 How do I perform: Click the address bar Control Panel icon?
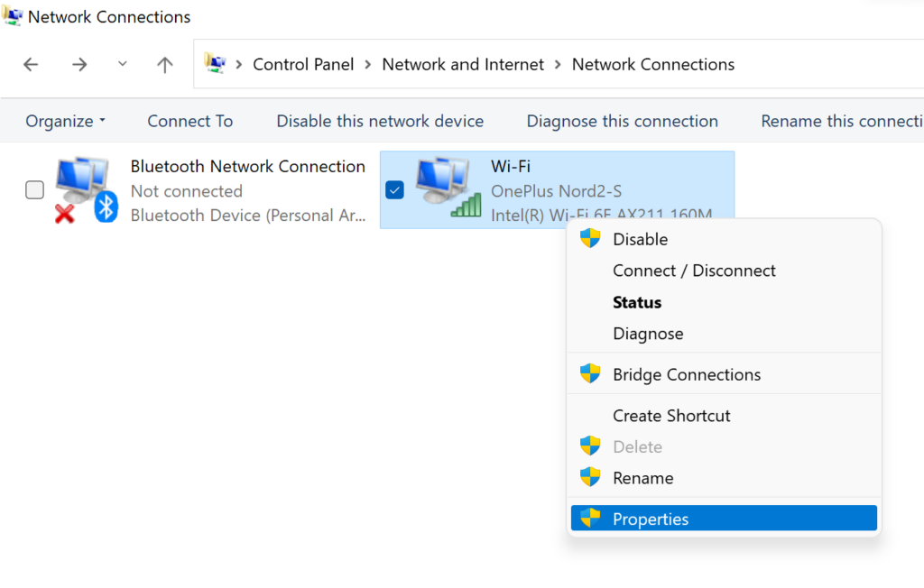pyautogui.click(x=215, y=64)
